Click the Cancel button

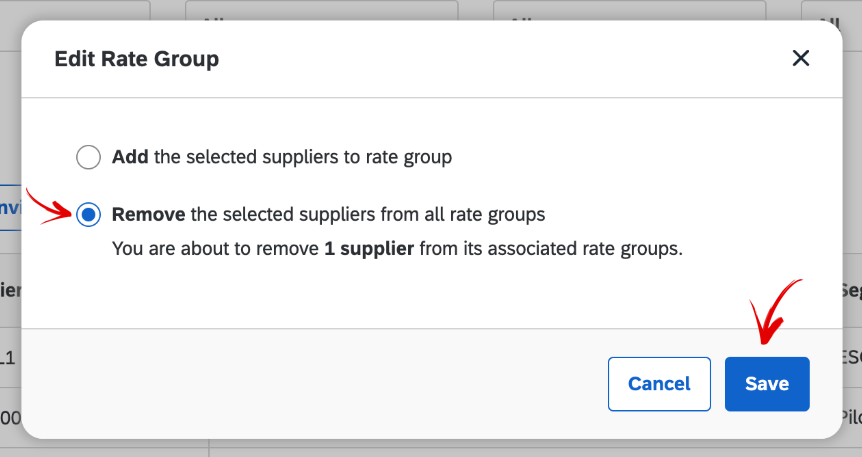pos(659,384)
